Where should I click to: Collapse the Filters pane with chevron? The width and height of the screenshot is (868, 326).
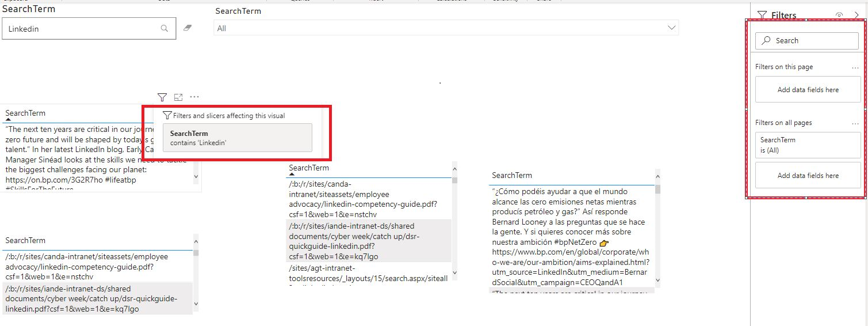click(x=856, y=16)
